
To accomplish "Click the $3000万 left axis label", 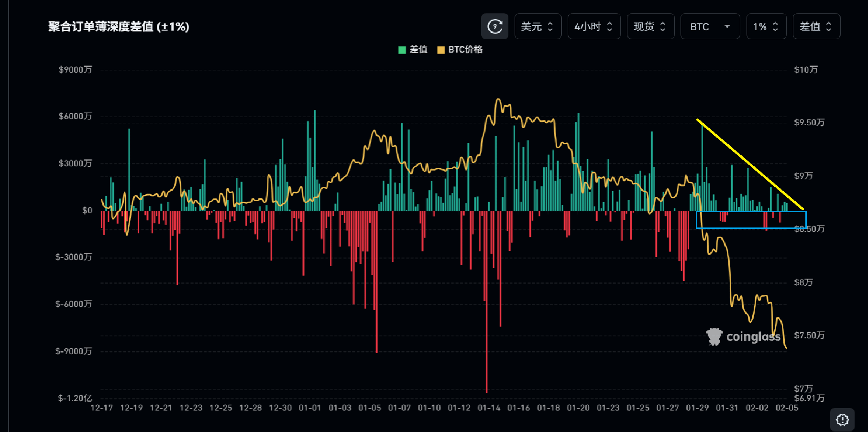I will point(75,163).
